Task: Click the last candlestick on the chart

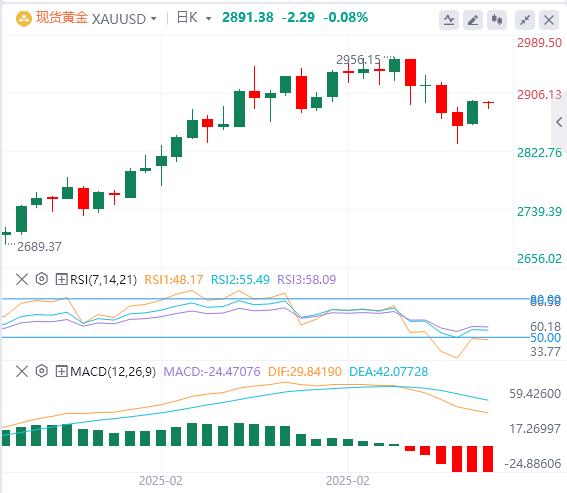Action: [488, 104]
